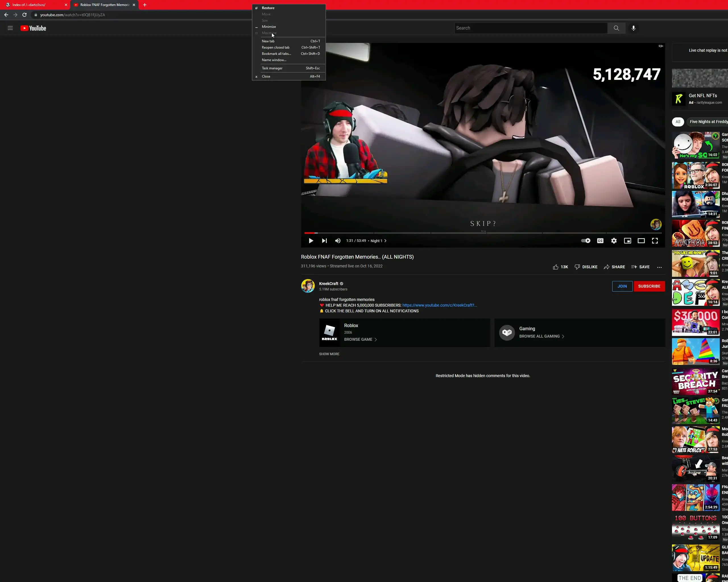
Task: Toggle the autoplay switch
Action: click(x=586, y=241)
